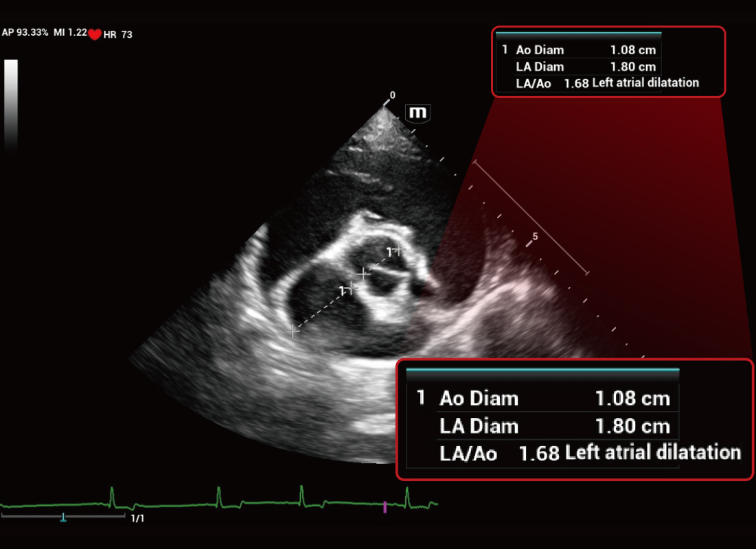Select the bottom-left caliper cross endpoint
756x549 pixels.
coord(293,331)
